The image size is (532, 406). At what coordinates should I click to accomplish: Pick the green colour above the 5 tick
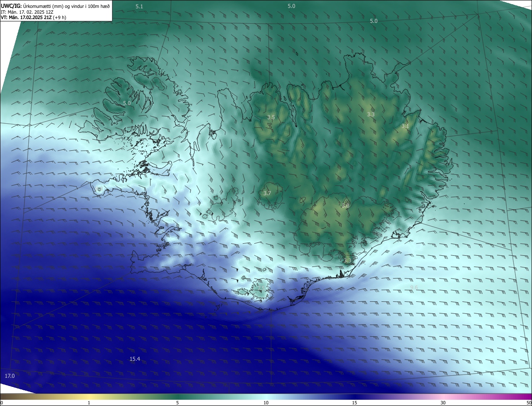[177, 396]
